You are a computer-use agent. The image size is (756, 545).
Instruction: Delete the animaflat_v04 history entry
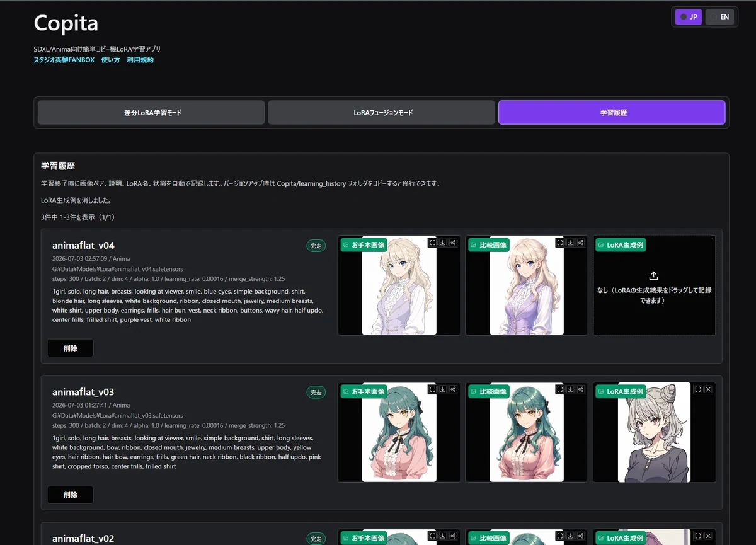tap(71, 348)
